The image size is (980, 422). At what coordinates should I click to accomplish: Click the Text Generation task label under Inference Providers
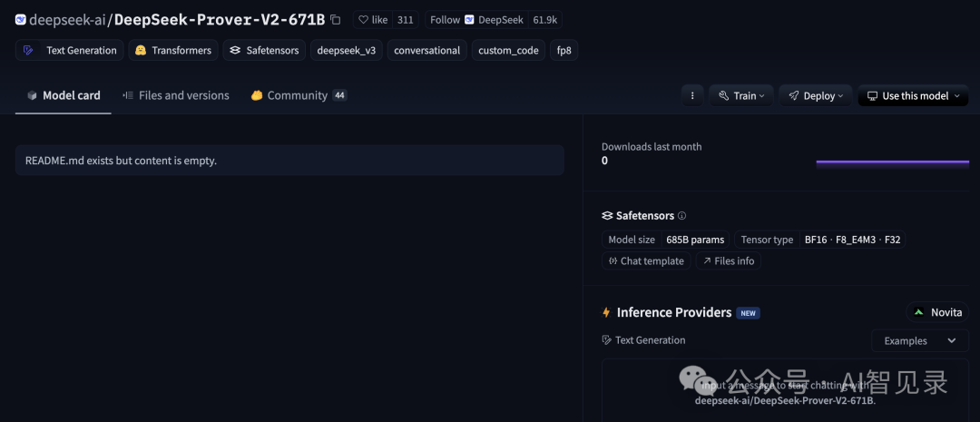(x=643, y=340)
